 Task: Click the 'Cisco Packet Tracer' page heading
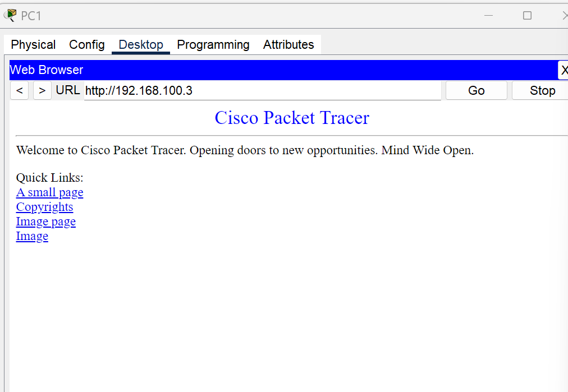point(292,118)
